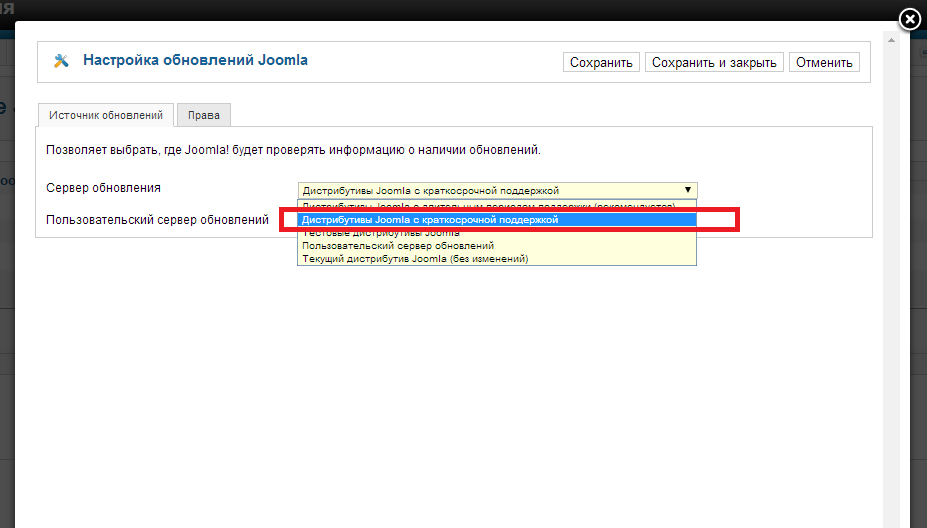
Task: Click the wrench tools icon beside the title
Action: coord(61,61)
